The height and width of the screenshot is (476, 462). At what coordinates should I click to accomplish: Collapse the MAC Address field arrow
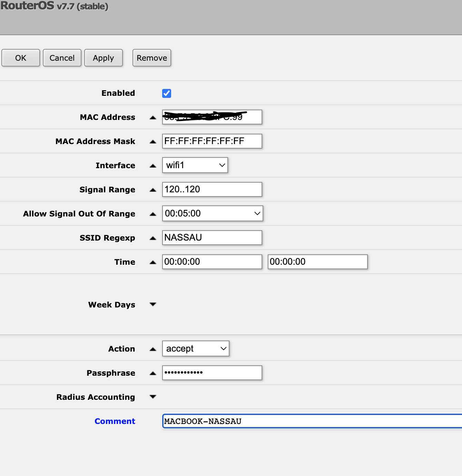[153, 118]
